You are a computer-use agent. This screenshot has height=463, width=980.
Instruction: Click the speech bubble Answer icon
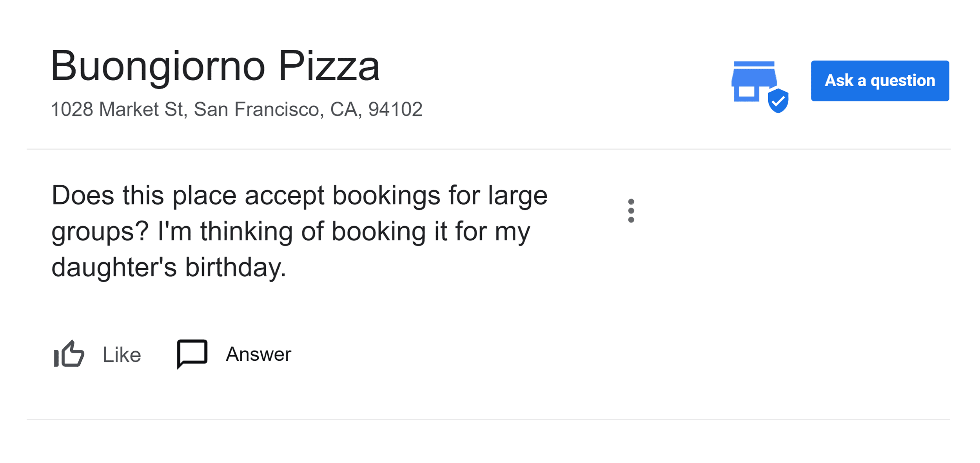(192, 354)
